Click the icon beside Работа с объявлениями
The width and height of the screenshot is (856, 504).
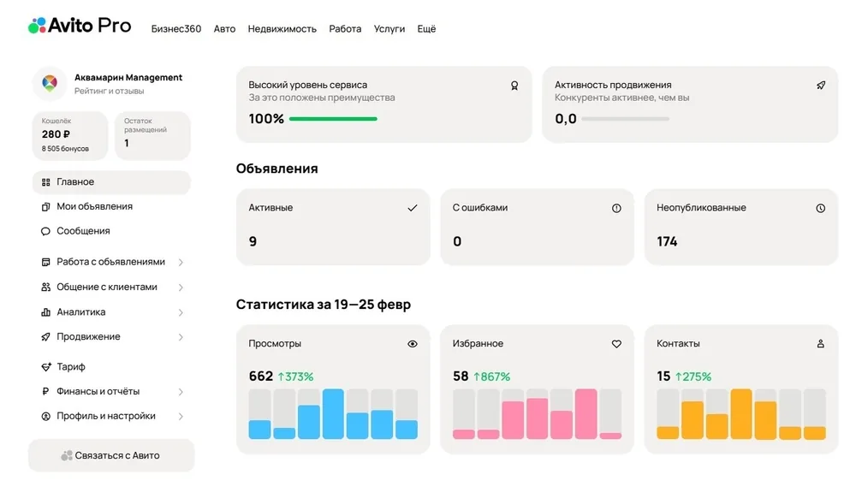coord(46,263)
